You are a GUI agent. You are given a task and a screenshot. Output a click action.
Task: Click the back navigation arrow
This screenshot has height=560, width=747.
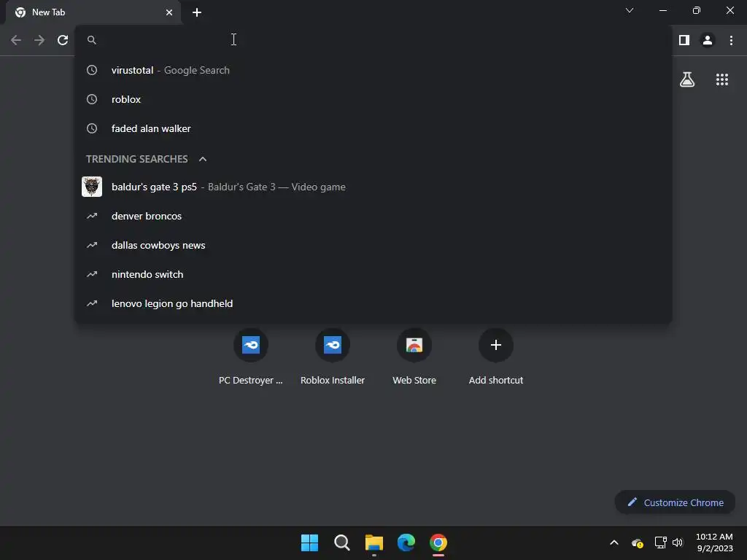click(16, 40)
